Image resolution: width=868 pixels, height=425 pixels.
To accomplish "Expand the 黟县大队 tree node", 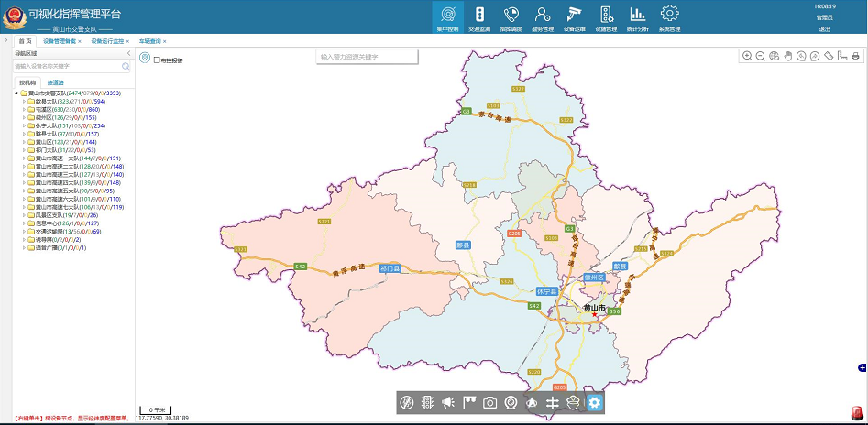I will click(25, 134).
